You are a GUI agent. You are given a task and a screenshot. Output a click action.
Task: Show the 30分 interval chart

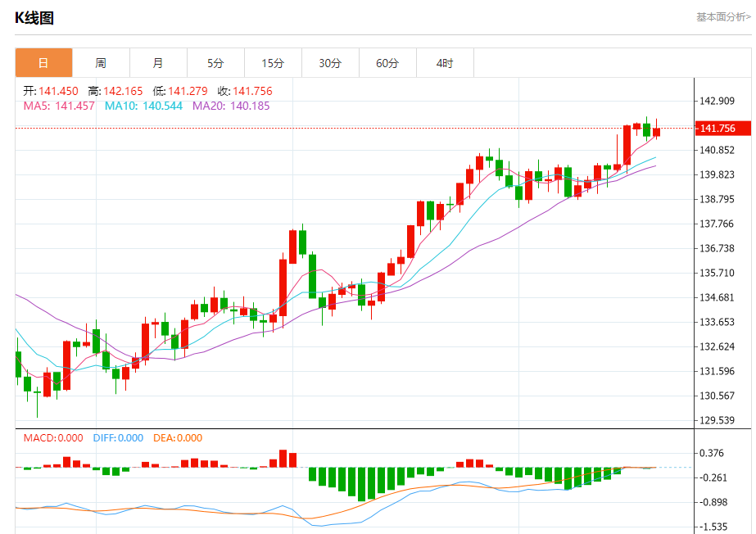pos(330,63)
